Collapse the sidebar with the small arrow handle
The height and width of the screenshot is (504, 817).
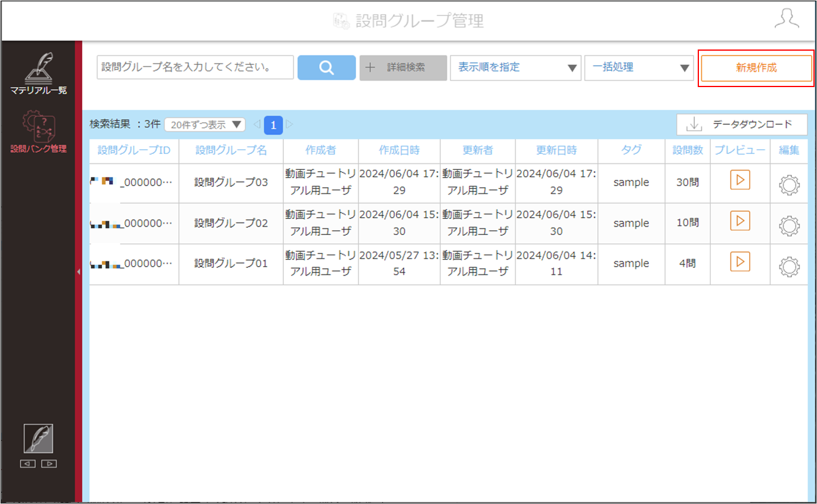click(x=79, y=272)
